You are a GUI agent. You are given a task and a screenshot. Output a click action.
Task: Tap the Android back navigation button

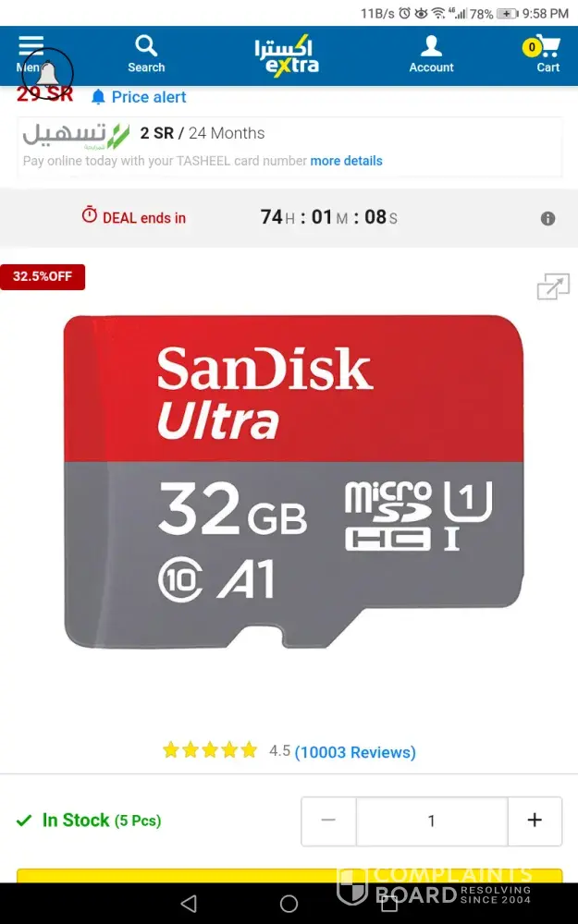(189, 903)
